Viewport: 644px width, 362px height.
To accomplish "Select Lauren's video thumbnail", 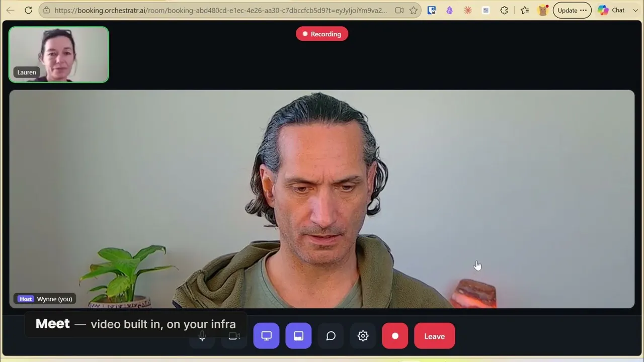I will 59,54.
